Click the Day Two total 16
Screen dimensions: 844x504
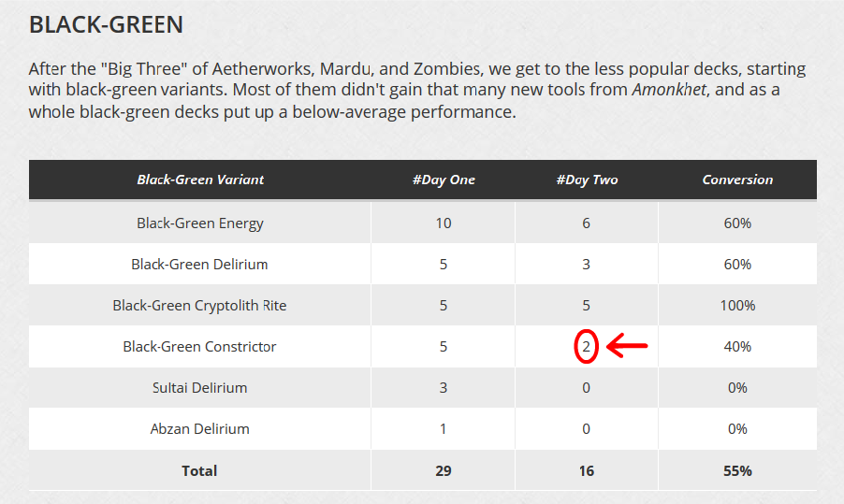point(586,470)
